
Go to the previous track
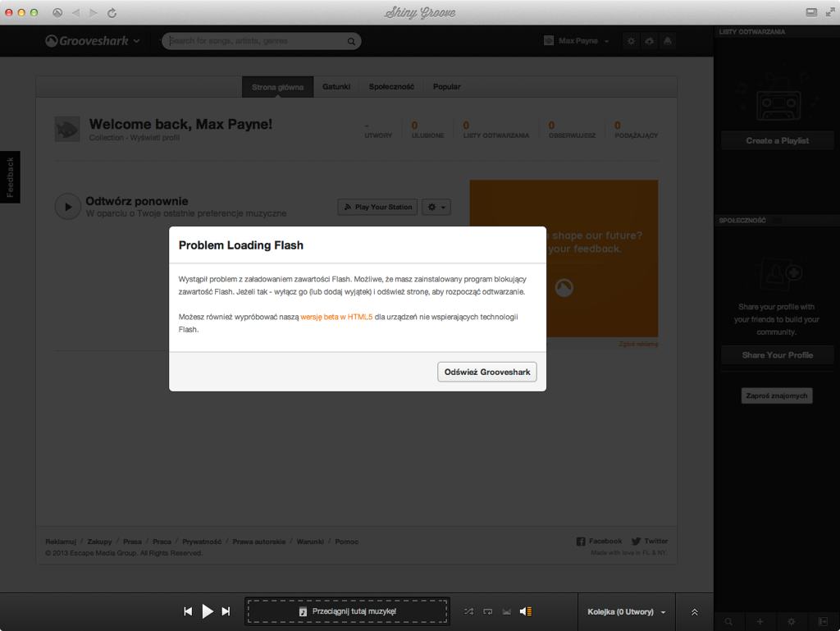coord(188,611)
